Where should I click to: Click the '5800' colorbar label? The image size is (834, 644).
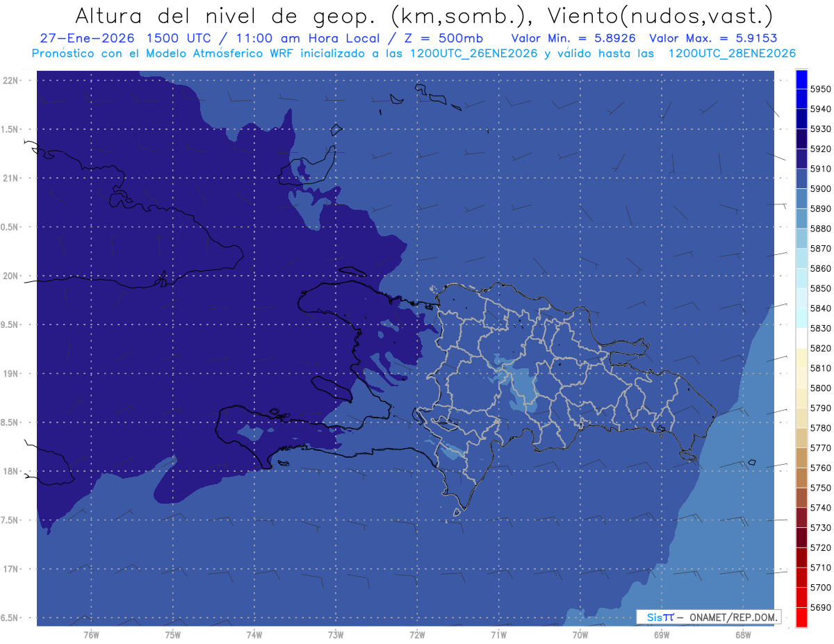(820, 388)
